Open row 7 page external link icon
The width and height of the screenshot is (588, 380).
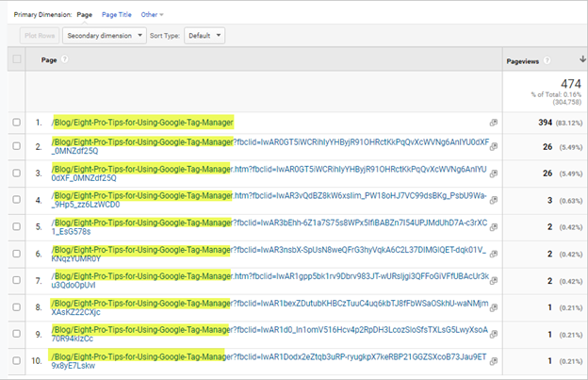[x=494, y=281]
